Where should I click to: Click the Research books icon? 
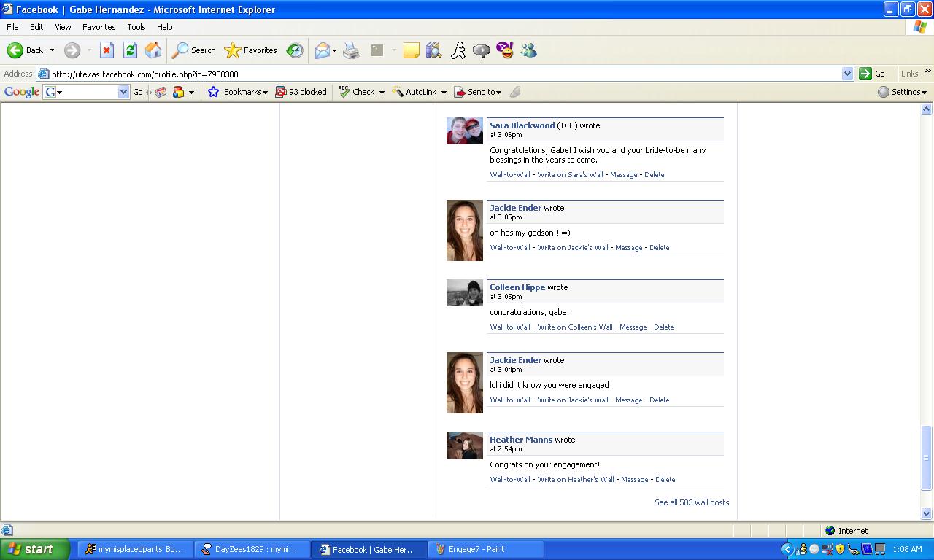coord(434,50)
